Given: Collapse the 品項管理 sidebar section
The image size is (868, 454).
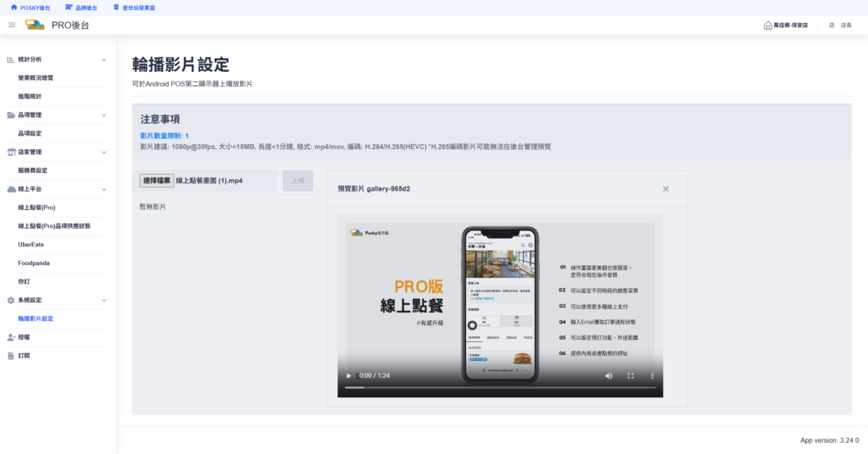Looking at the screenshot, I should coord(104,114).
